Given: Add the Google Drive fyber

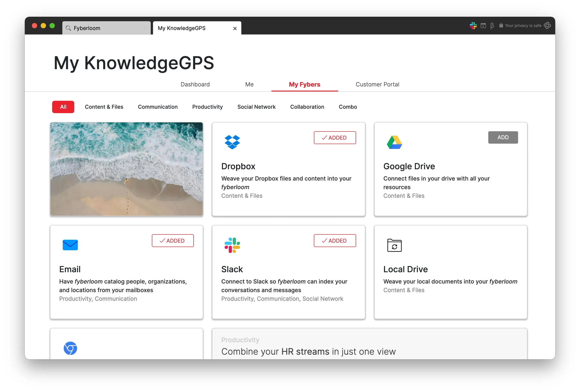Looking at the screenshot, I should (x=503, y=137).
